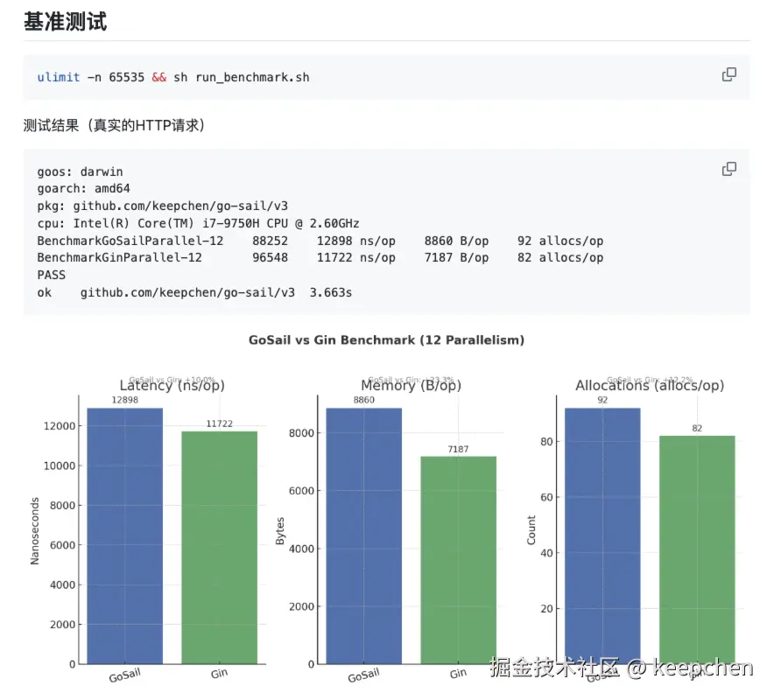Image resolution: width=774 pixels, height=700 pixels.
Task: Click the 'Nanoseconds' y-axis label
Action: click(34, 531)
